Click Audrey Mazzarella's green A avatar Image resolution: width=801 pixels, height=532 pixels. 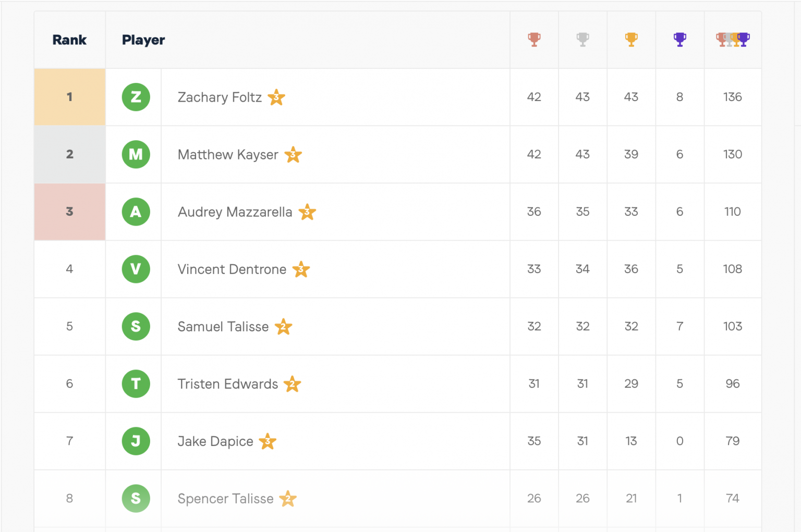[136, 212]
